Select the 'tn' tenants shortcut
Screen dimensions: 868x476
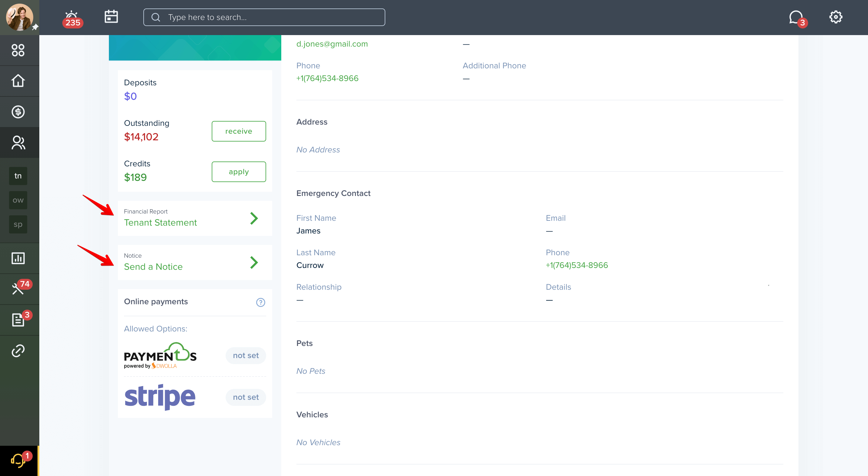pyautogui.click(x=18, y=176)
